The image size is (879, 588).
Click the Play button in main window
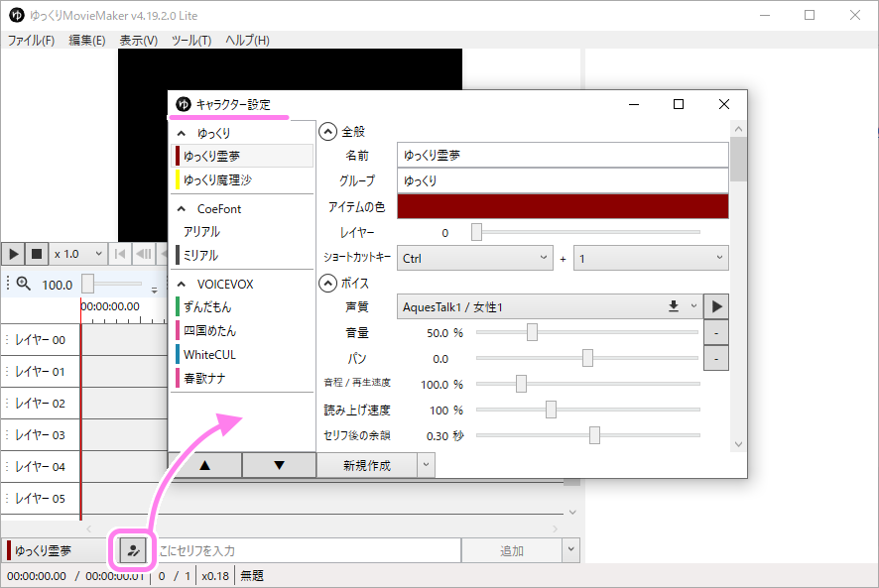(14, 254)
